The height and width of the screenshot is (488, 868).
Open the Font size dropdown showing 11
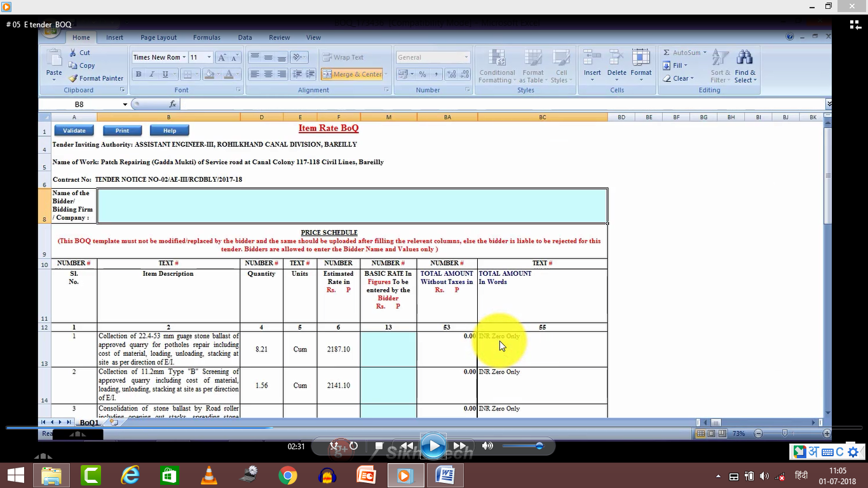209,57
